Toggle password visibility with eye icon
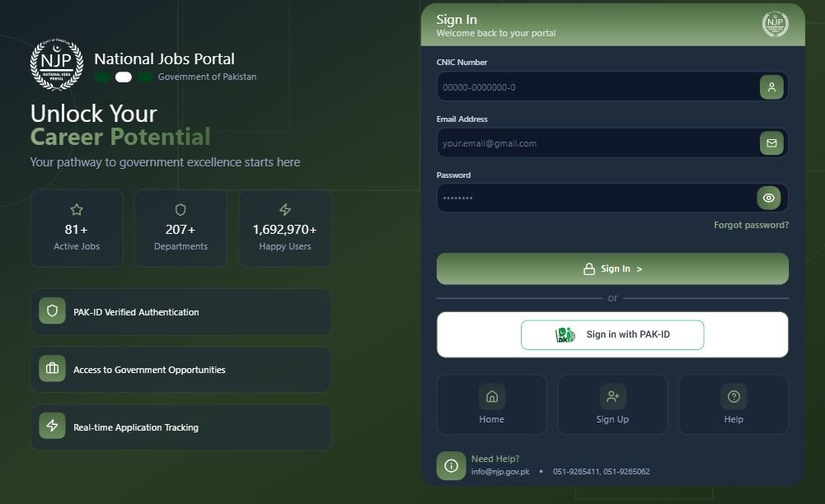This screenshot has width=825, height=504. tap(768, 198)
